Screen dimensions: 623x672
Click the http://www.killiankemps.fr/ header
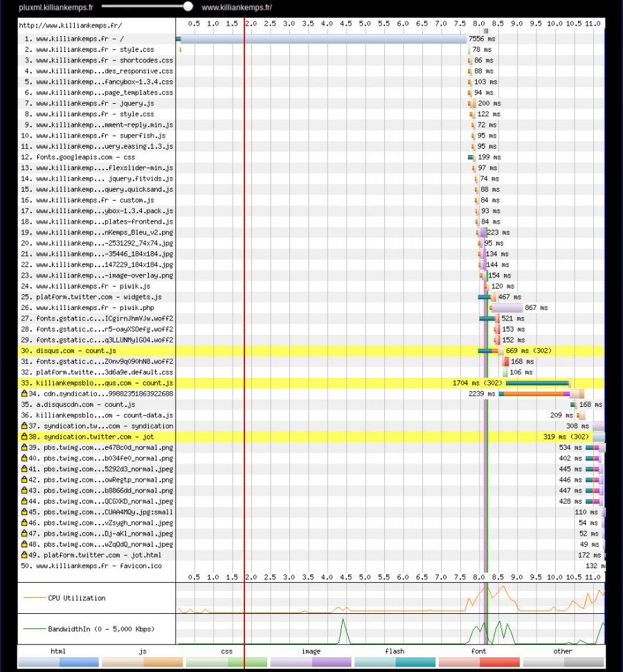pyautogui.click(x=71, y=26)
